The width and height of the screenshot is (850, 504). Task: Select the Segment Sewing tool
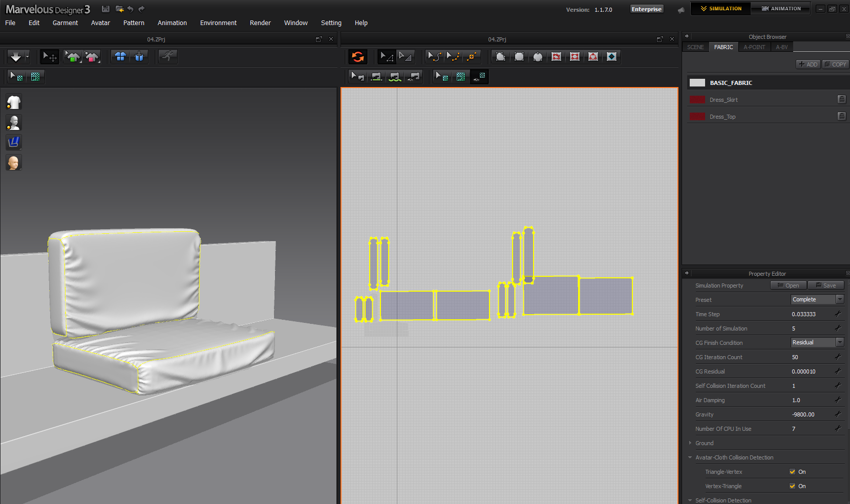[376, 77]
